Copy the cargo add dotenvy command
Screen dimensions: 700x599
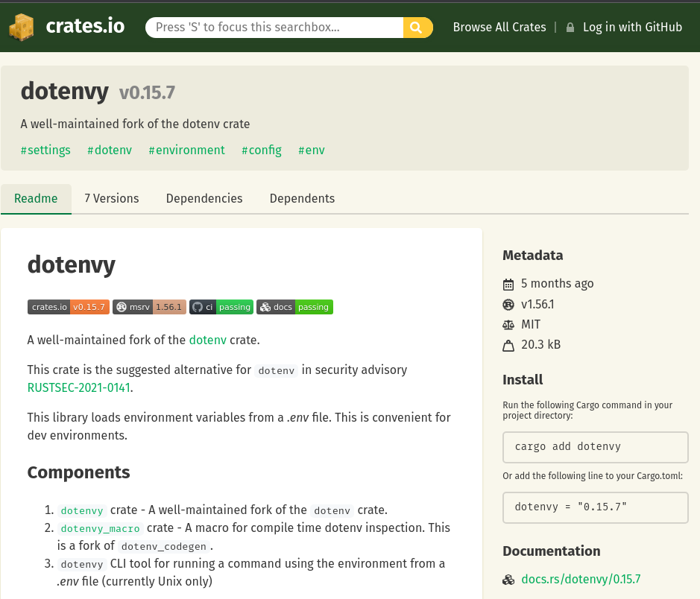(595, 447)
